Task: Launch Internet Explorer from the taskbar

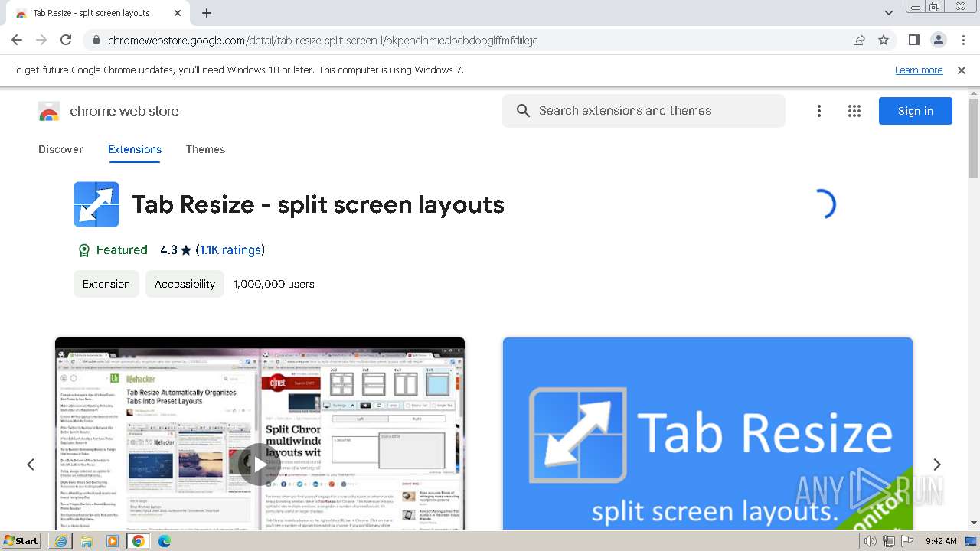Action: [x=60, y=541]
